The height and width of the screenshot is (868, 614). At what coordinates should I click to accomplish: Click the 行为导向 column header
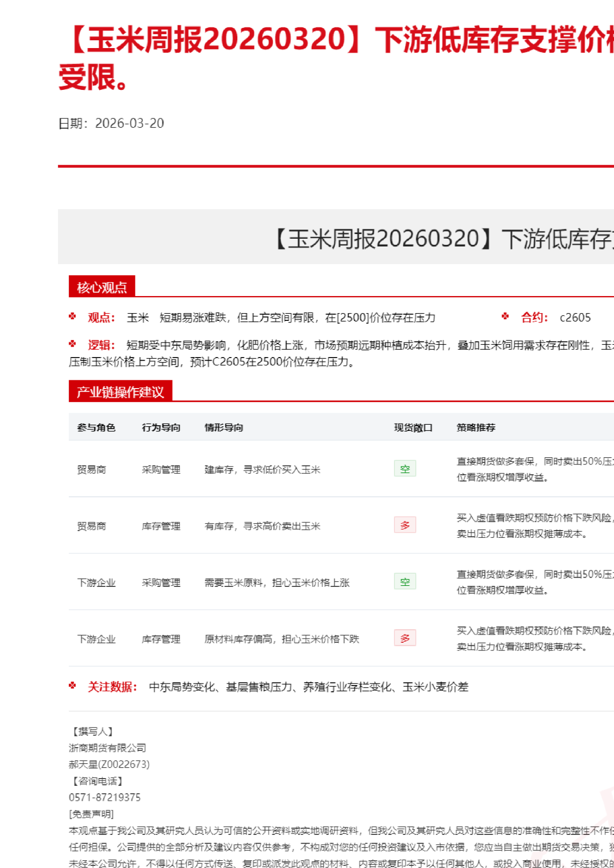(161, 427)
